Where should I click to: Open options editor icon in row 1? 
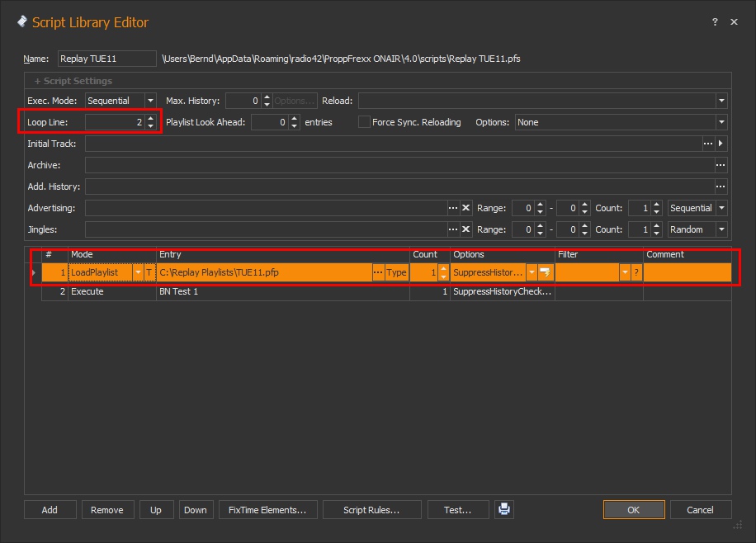546,272
